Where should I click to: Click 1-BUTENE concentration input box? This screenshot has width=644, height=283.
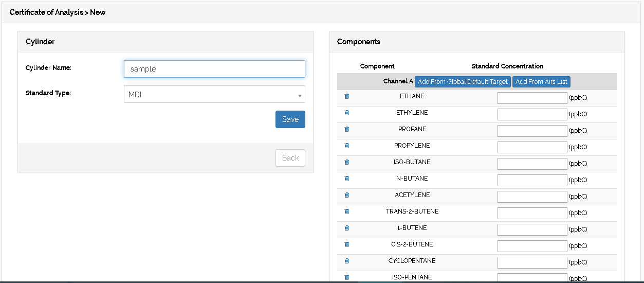[532, 229]
